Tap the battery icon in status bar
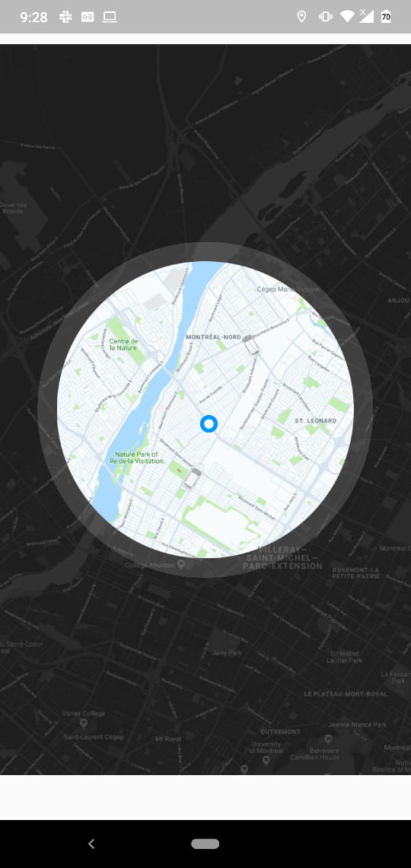411x868 pixels. pyautogui.click(x=386, y=17)
